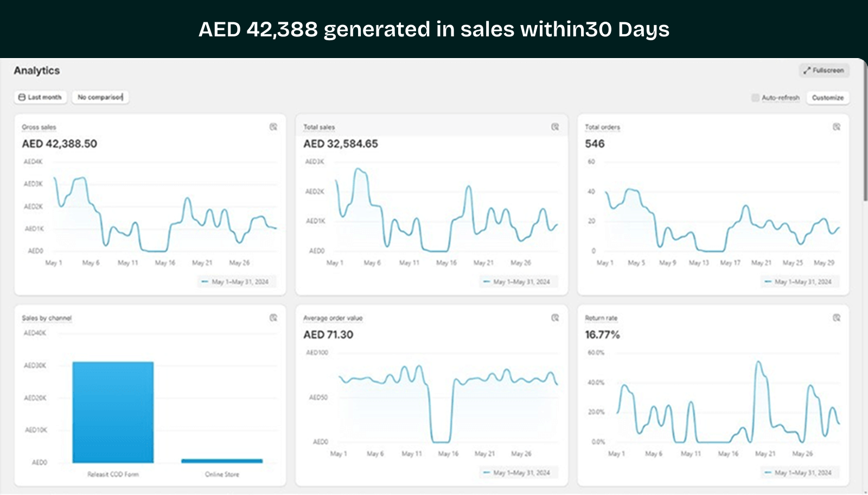Open report icon on Average order value card
The image size is (868, 495).
pos(555,318)
